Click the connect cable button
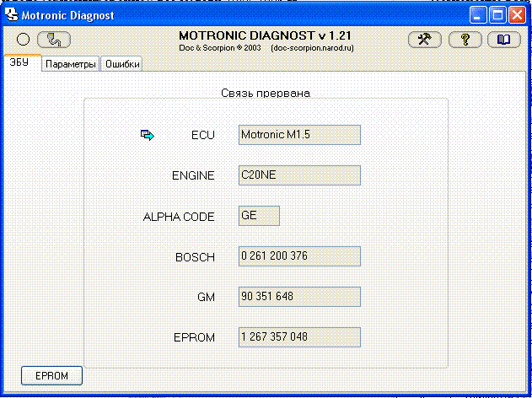Viewport: 532px width, 398px height. 54,40
